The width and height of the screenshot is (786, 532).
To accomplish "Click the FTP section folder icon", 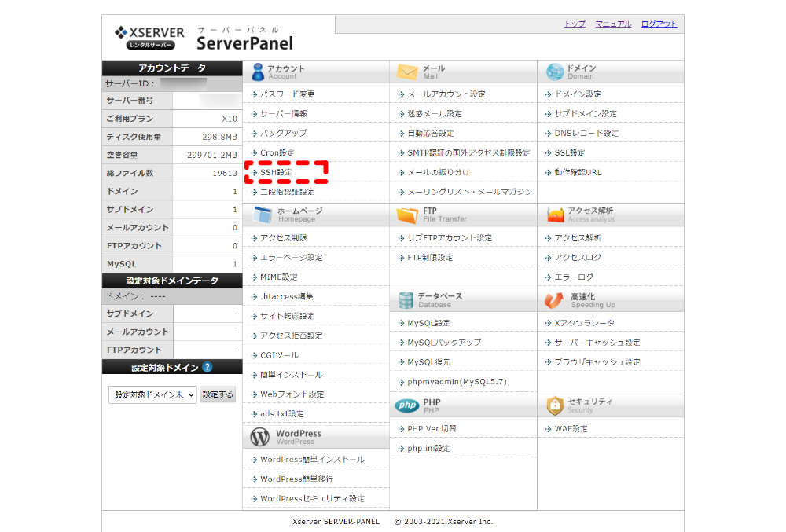I will [x=407, y=215].
